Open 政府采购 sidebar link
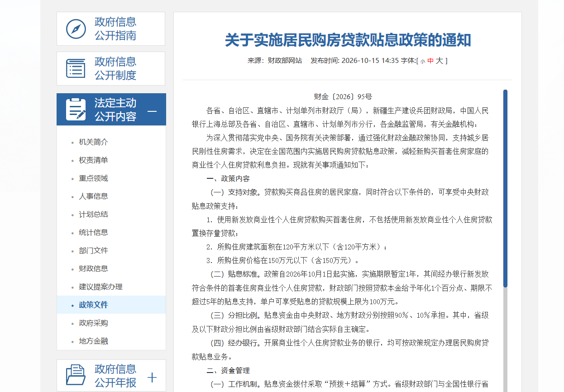This screenshot has width=564, height=392. tap(93, 323)
